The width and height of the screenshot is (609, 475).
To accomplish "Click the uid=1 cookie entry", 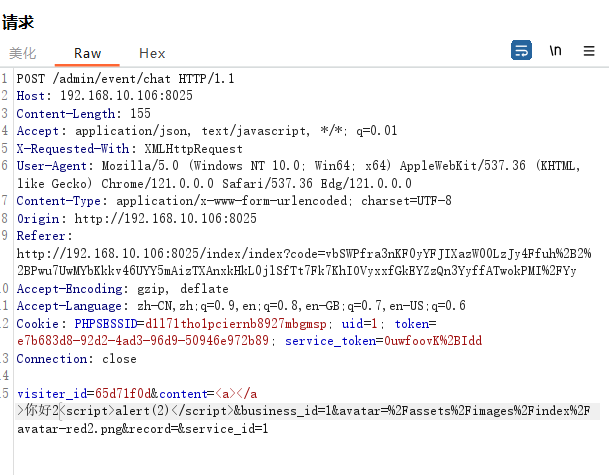I will point(359,324).
